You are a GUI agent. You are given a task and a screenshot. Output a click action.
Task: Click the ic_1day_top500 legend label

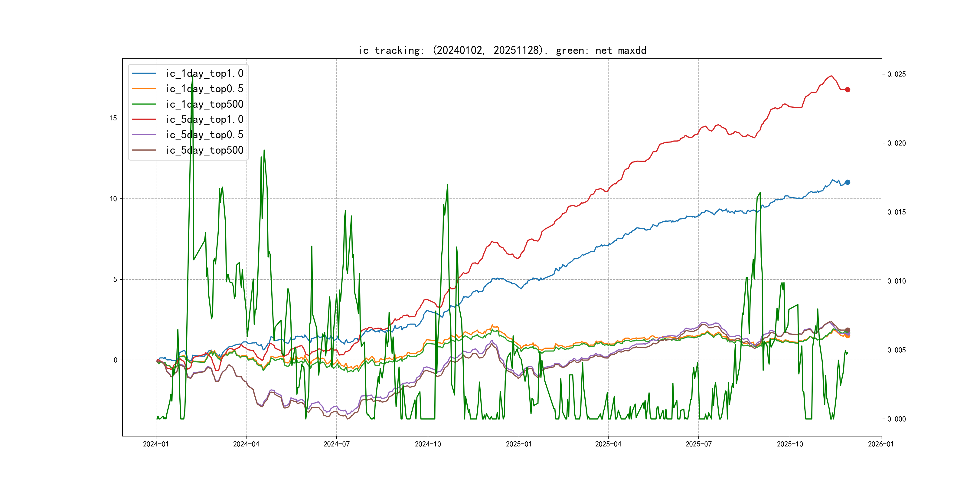tap(204, 104)
